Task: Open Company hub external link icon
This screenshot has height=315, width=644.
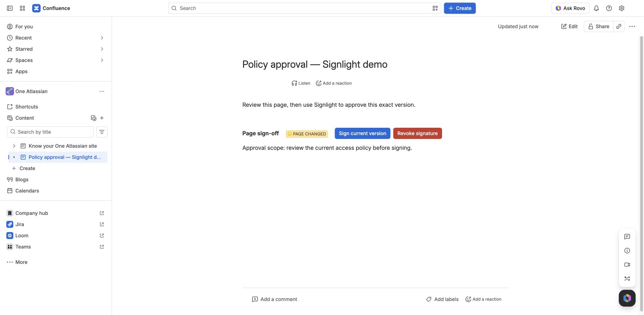Action: tap(102, 213)
